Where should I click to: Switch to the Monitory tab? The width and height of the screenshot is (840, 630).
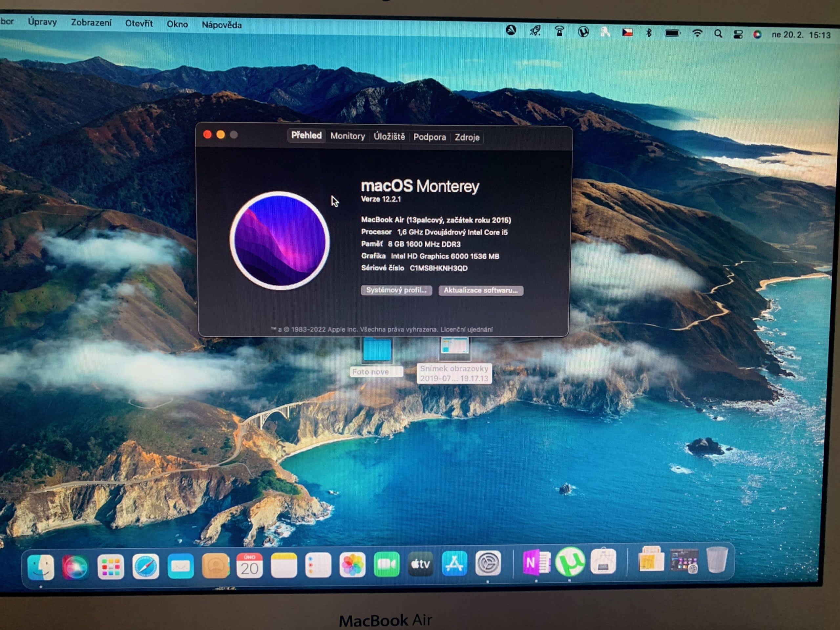click(x=347, y=136)
